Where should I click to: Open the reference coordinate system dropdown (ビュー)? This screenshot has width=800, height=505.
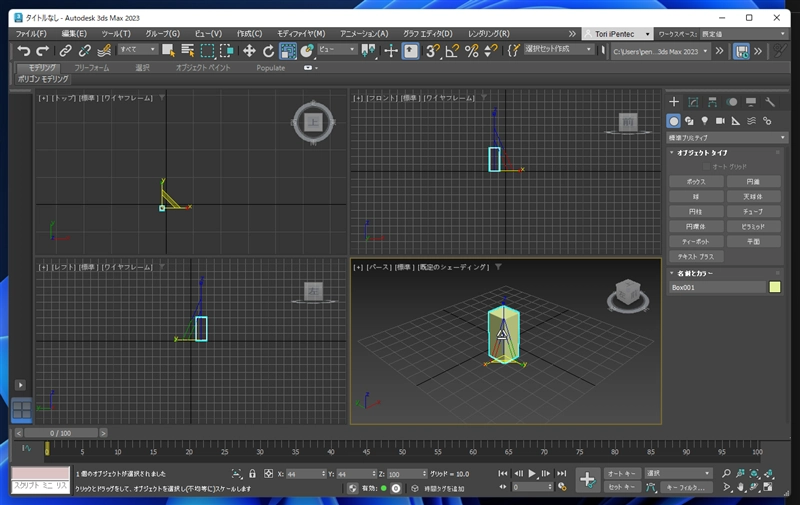coord(337,49)
